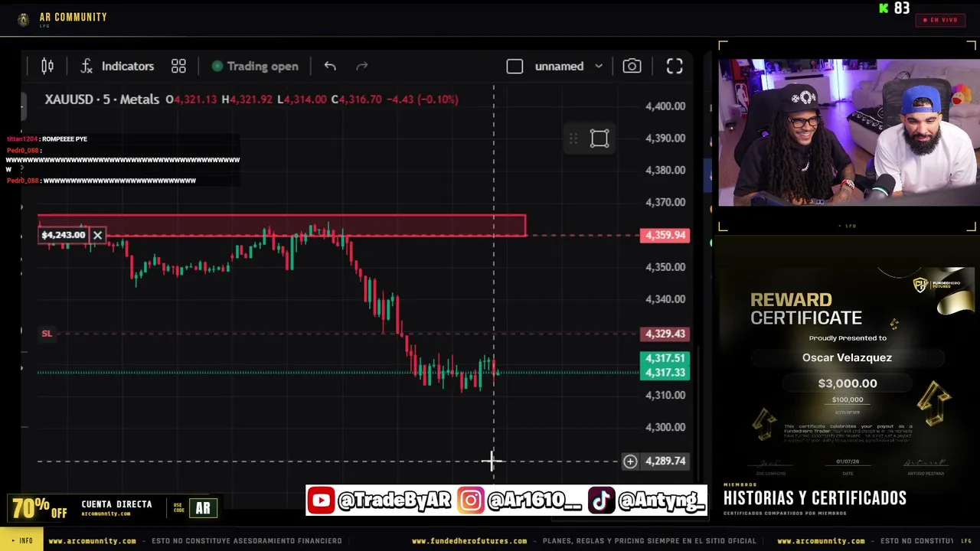Take a chart snapshot with the camera icon

(632, 67)
